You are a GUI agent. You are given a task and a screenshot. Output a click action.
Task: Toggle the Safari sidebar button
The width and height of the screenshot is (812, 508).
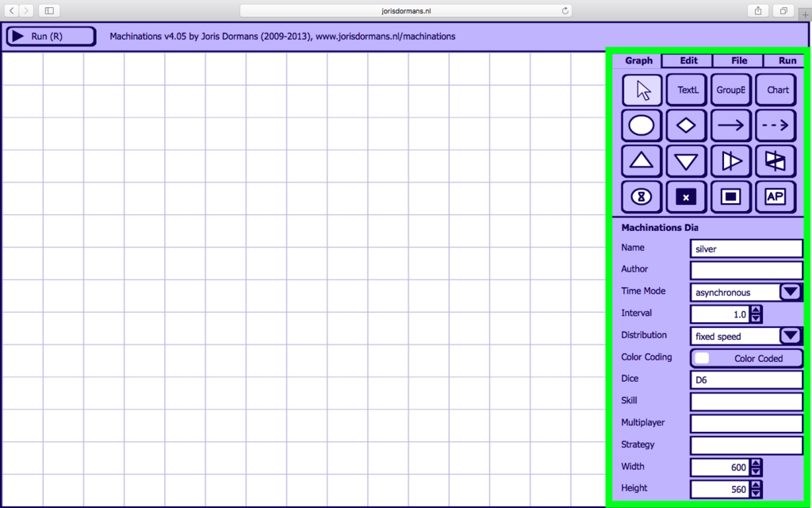coord(49,10)
